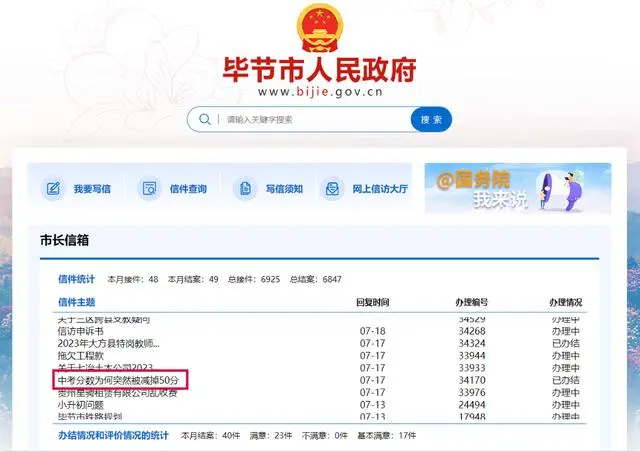Click handling number 33933
Screen dimensions: 640x452
tap(472, 368)
